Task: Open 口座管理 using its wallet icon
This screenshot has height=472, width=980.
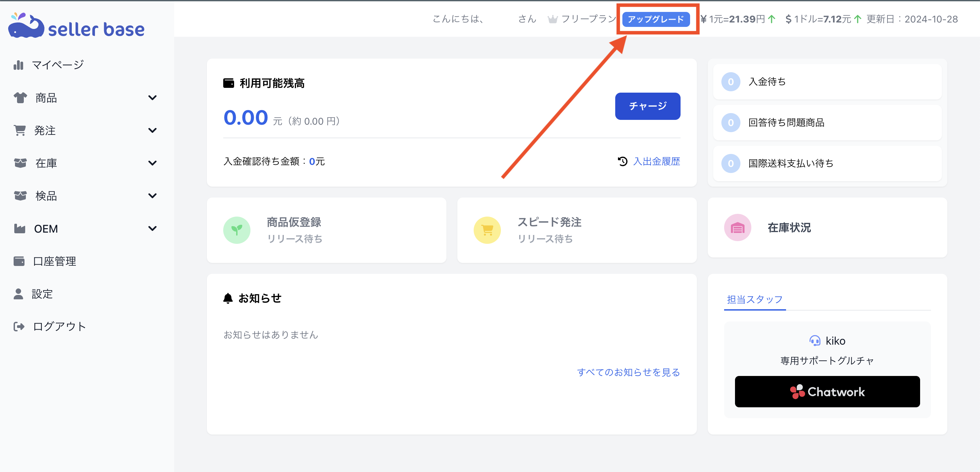Action: tap(19, 261)
